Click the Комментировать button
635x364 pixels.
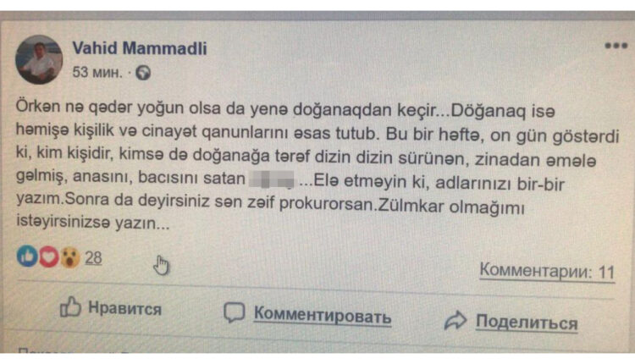[x=307, y=314]
